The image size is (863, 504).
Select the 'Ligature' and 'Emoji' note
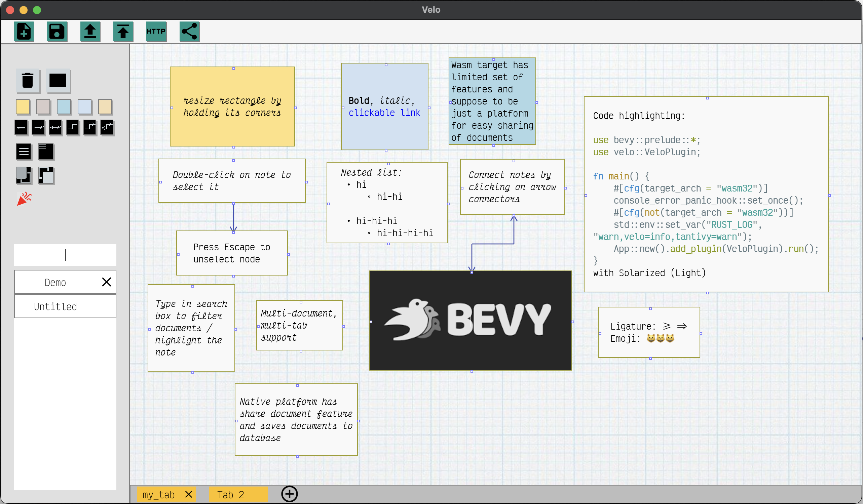(x=649, y=332)
